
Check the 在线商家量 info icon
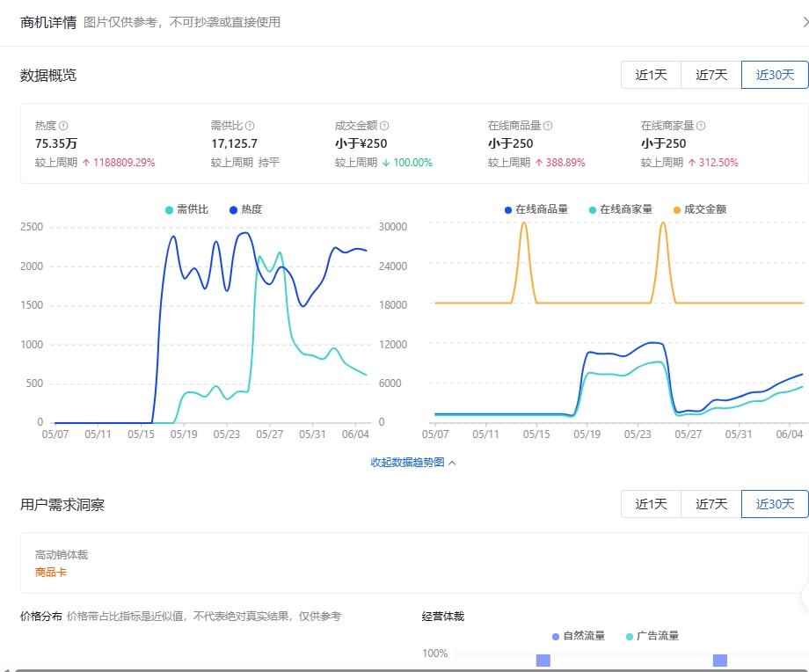pyautogui.click(x=700, y=126)
